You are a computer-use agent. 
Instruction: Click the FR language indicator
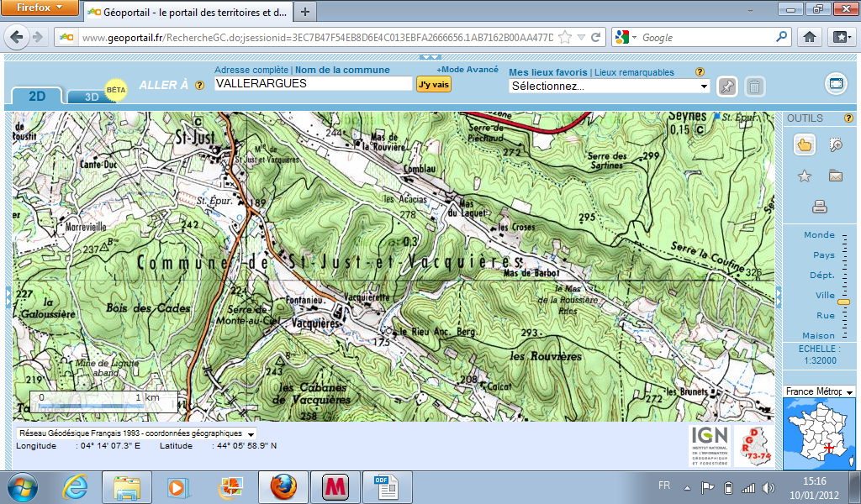(x=664, y=486)
